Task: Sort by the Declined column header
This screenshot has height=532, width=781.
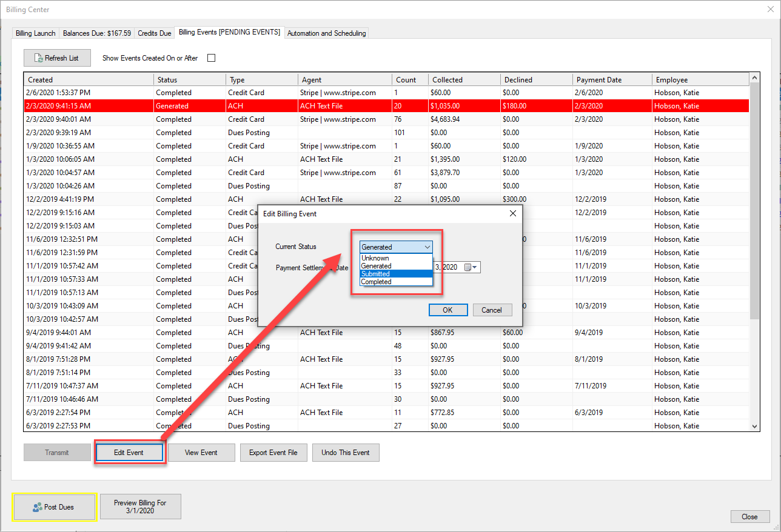Action: click(537, 79)
